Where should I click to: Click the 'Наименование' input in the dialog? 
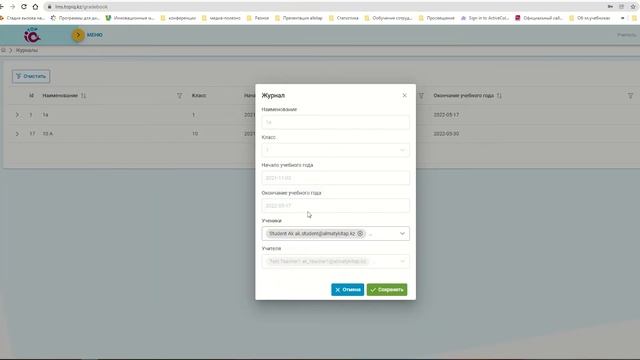pyautogui.click(x=336, y=122)
